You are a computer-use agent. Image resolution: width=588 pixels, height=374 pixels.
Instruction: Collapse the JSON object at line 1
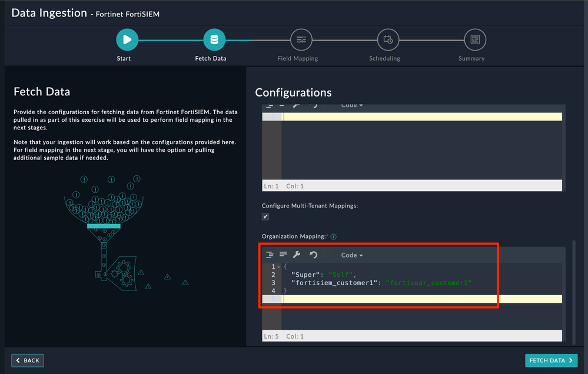[279, 268]
